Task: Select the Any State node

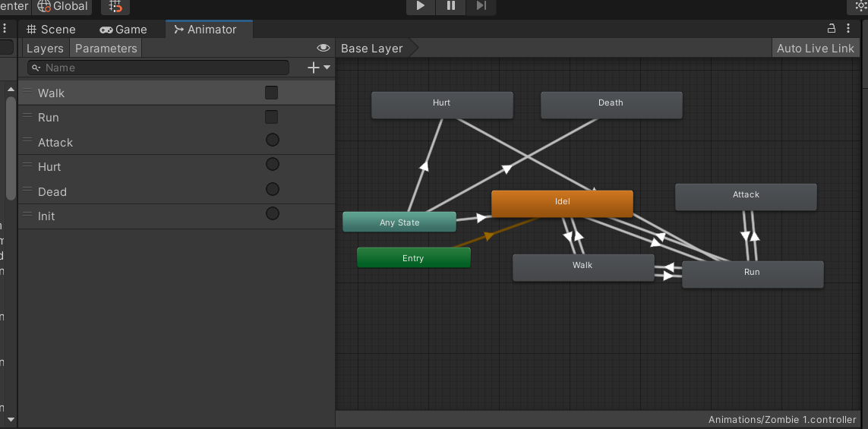Action: click(399, 222)
